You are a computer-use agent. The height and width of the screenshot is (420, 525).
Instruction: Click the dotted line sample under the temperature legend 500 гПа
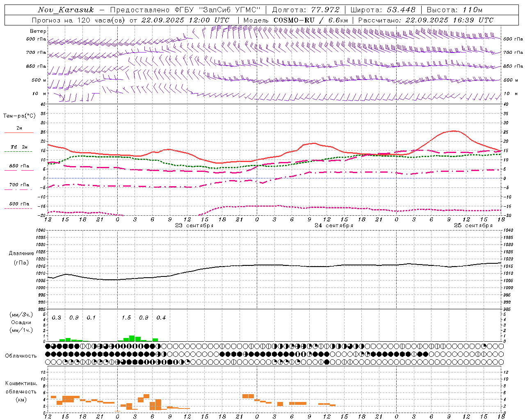[18, 208]
